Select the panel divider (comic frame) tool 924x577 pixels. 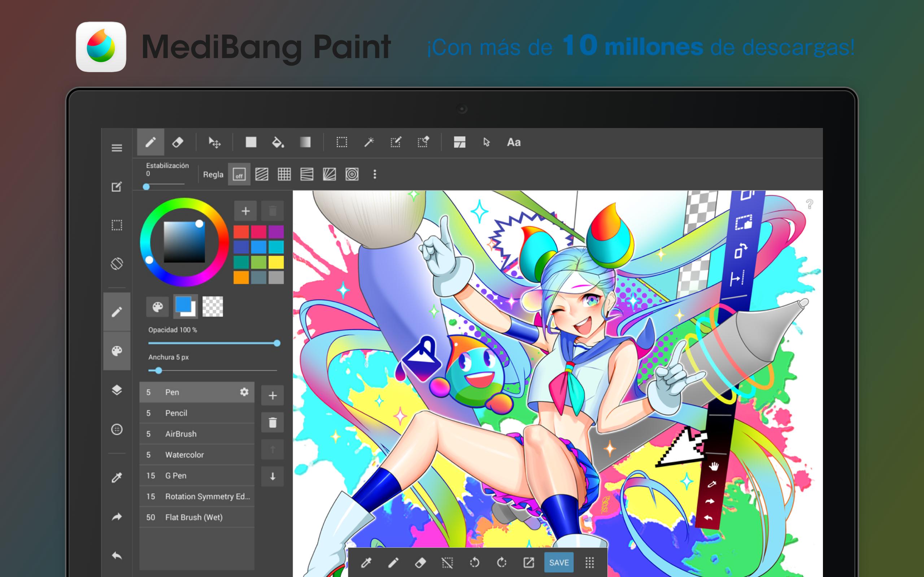tap(459, 142)
